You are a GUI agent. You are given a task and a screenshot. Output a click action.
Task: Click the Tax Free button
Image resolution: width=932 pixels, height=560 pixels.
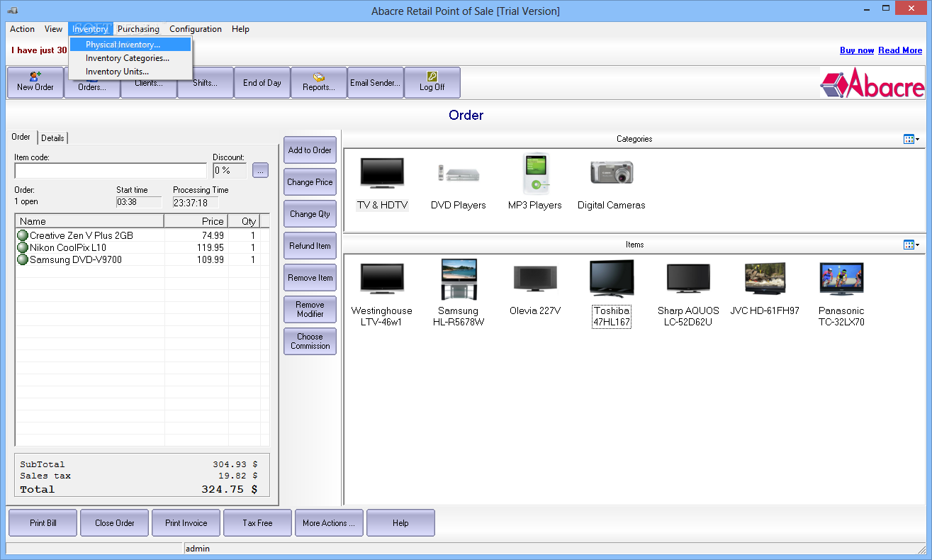click(257, 523)
